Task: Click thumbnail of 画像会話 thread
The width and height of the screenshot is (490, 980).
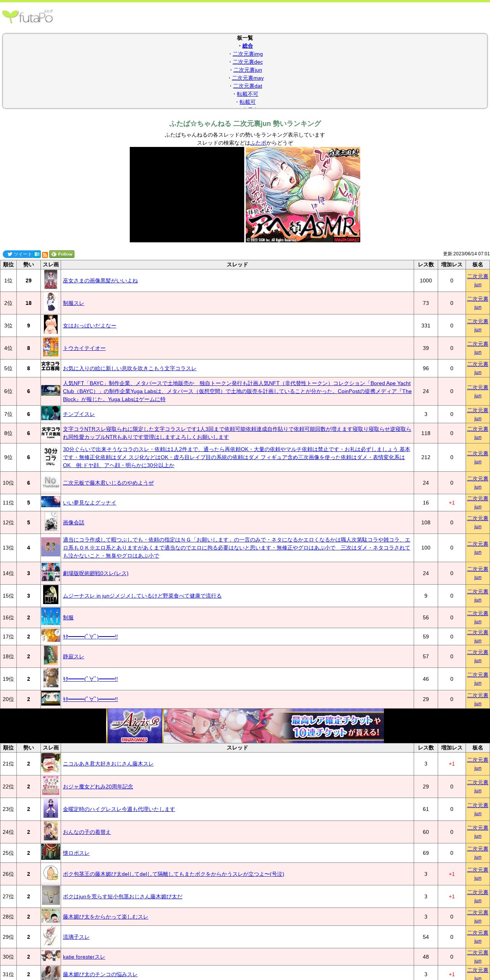Action: [51, 522]
